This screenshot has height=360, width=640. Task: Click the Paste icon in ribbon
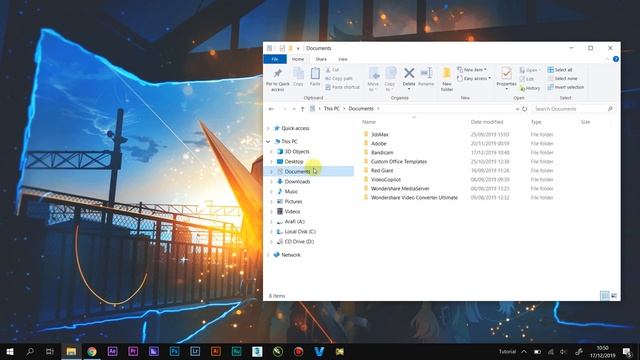coord(315,77)
